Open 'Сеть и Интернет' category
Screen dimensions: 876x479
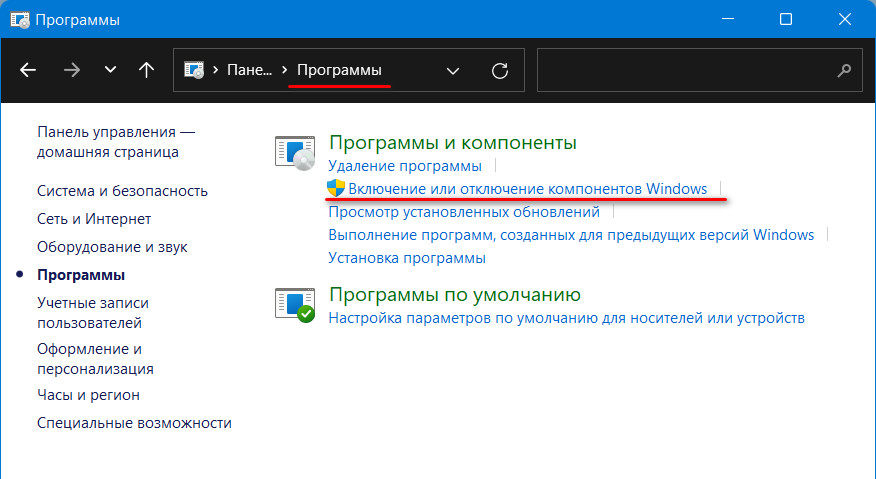pos(94,219)
